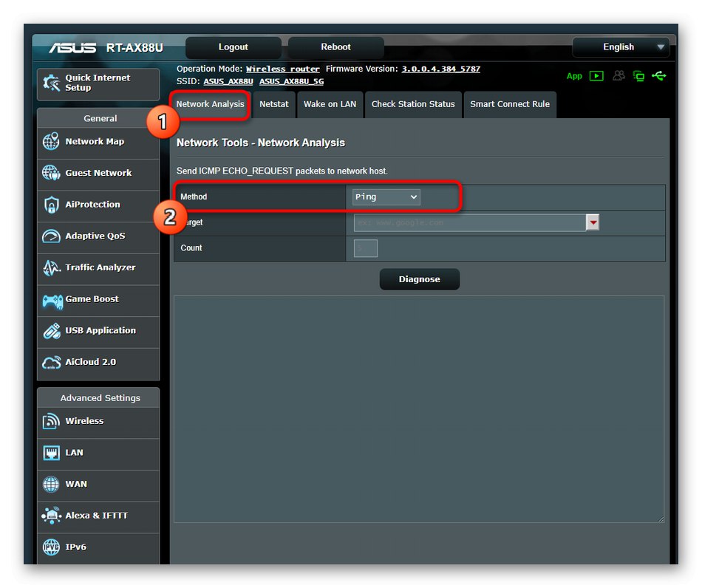The width and height of the screenshot is (702, 588).
Task: Click the guest users status icon
Action: (618, 75)
